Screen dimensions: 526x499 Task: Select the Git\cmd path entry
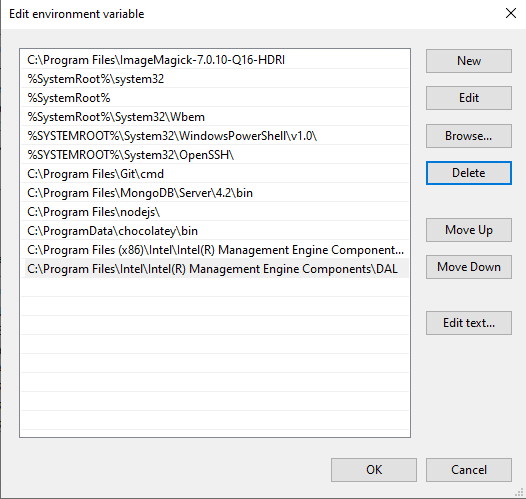[215, 174]
